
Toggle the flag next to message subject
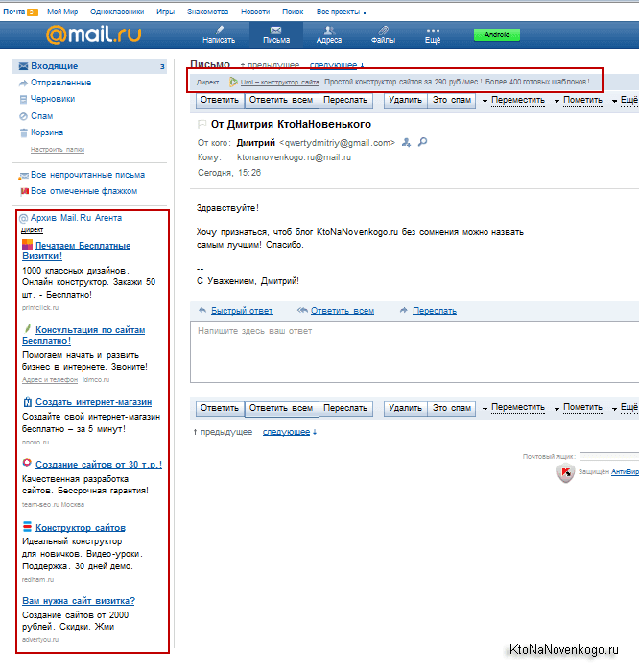pos(201,124)
